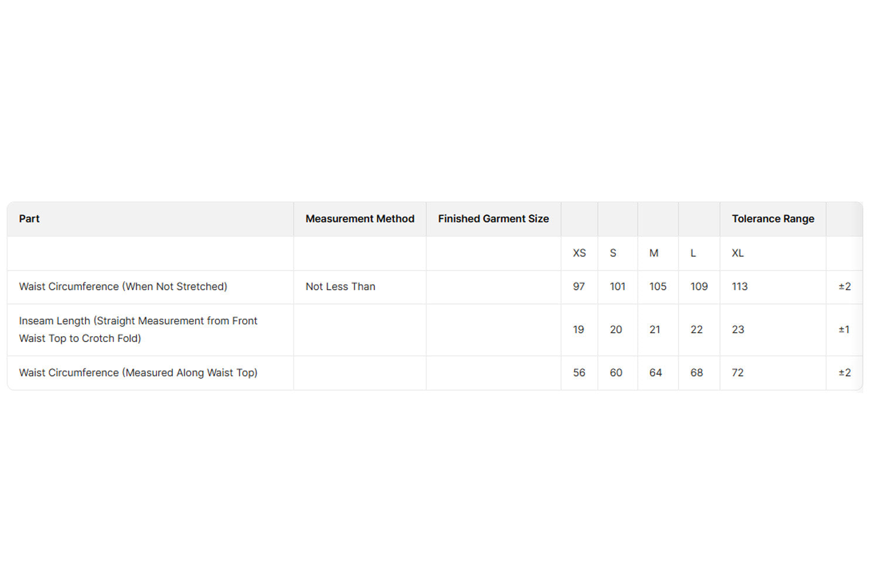Click the Part column header
This screenshot has height=588, width=879.
pyautogui.click(x=29, y=219)
